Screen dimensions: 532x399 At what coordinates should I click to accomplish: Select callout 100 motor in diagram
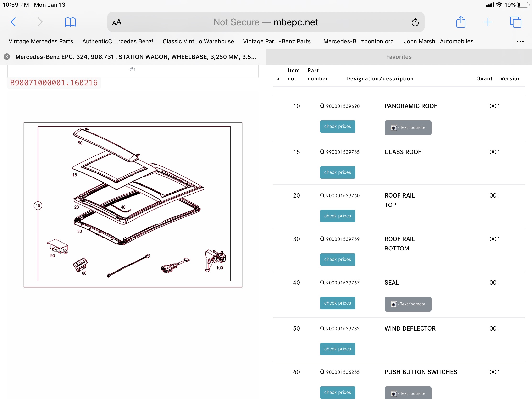[220, 268]
